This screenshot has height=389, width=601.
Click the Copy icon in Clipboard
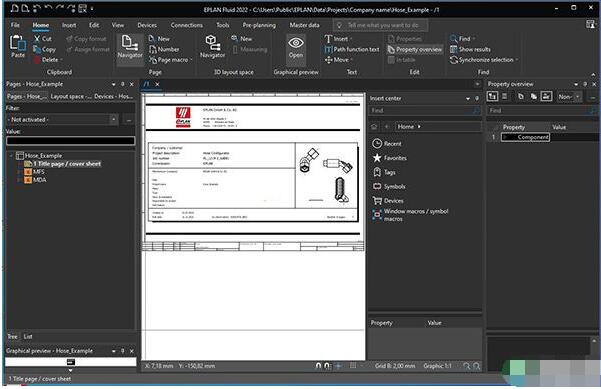point(37,49)
